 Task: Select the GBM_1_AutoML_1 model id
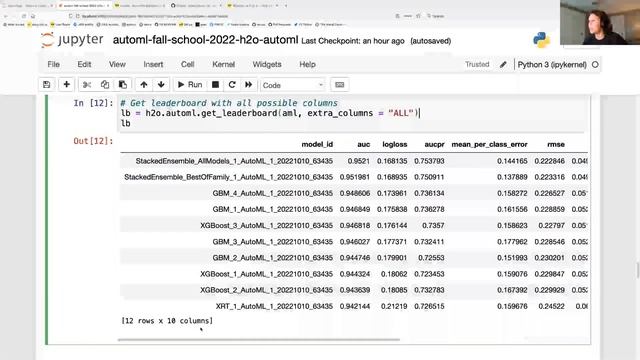click(x=273, y=209)
